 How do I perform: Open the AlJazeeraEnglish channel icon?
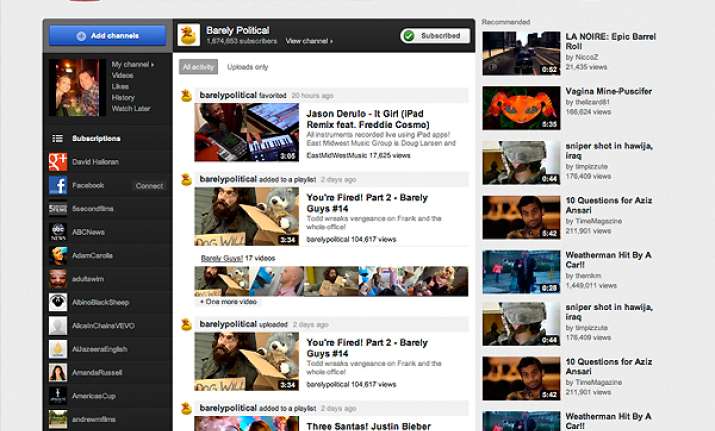(x=58, y=349)
